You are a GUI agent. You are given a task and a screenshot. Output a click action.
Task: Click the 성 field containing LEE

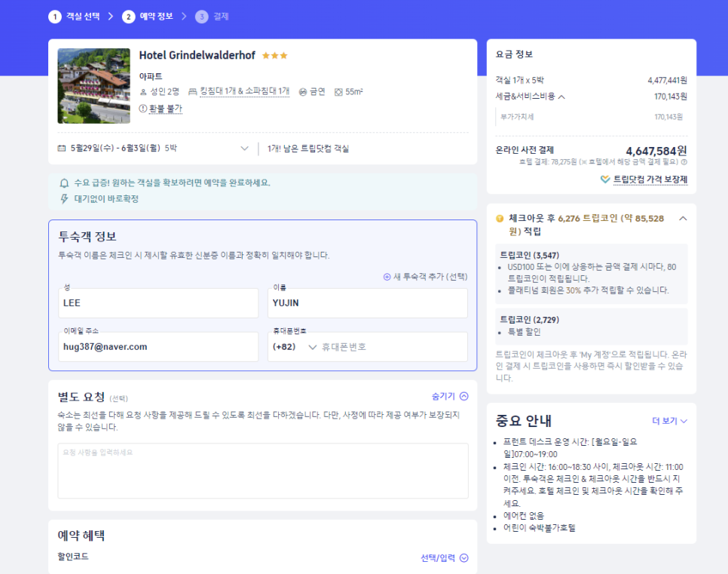[158, 303]
